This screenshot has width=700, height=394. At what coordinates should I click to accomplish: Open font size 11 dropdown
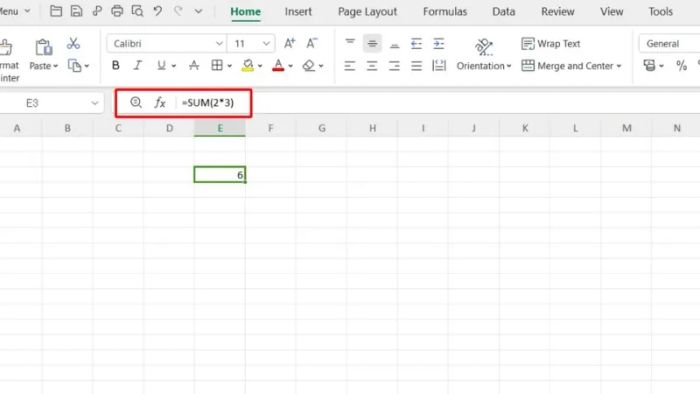(x=266, y=44)
